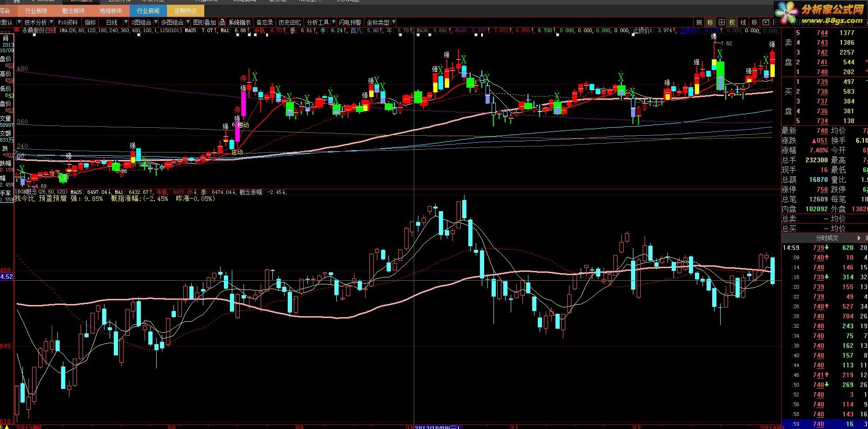Click the 2图组合 layout button
Screen dimensions: 868x429
pos(141,22)
